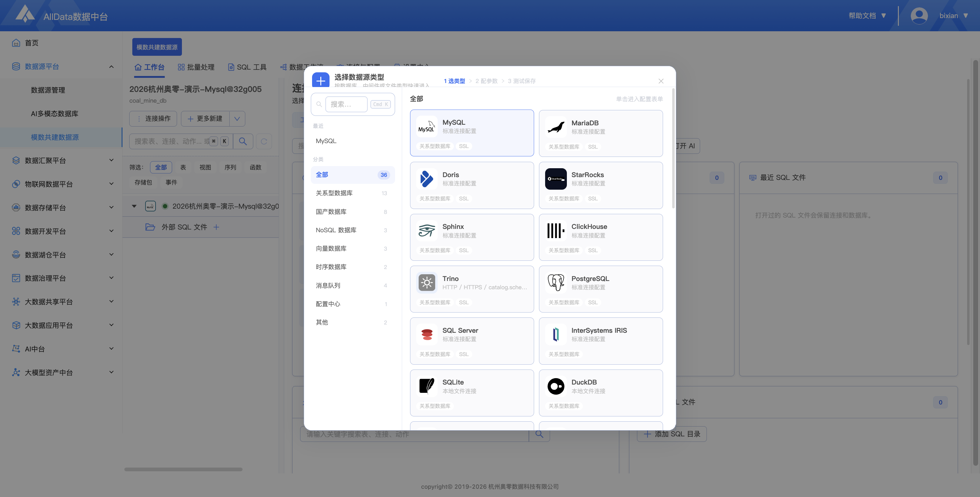Expand the 大数据共享平台 menu
This screenshot has height=497, width=980.
click(x=111, y=302)
